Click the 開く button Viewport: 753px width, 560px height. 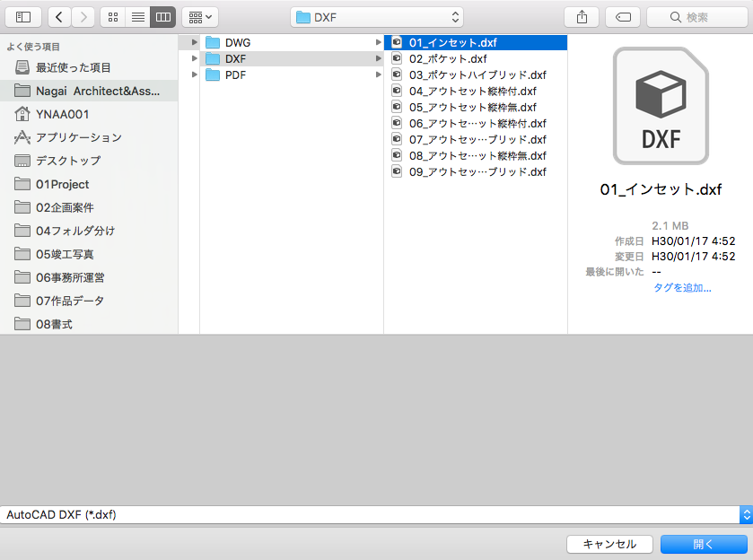pyautogui.click(x=704, y=544)
